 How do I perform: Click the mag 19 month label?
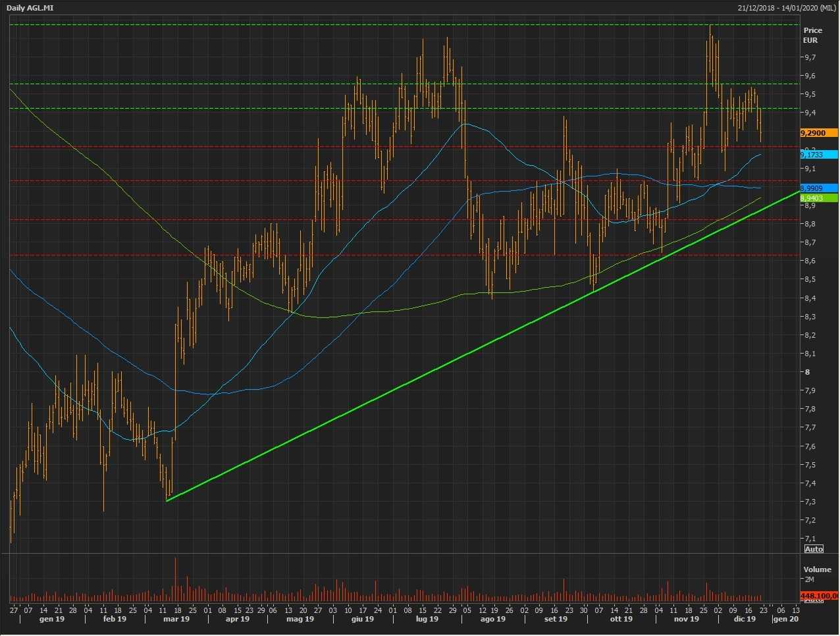(x=300, y=619)
